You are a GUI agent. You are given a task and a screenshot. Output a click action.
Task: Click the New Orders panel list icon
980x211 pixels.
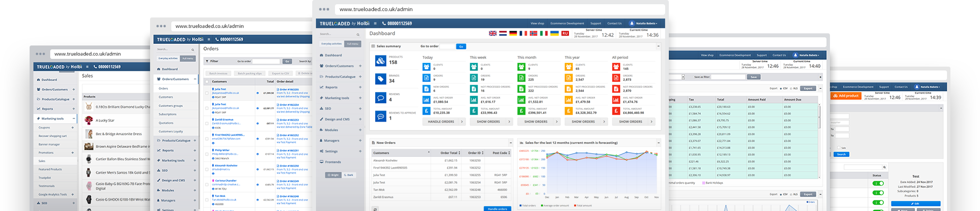pos(374,143)
